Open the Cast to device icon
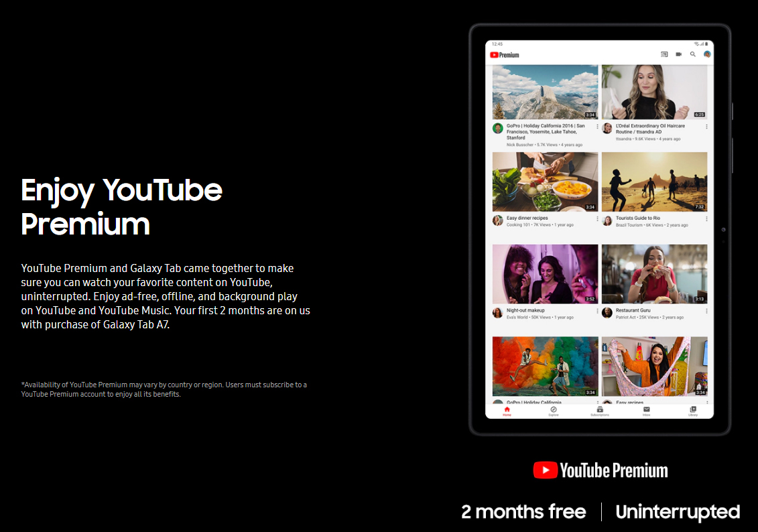Viewport: 758px width, 532px height. click(664, 54)
